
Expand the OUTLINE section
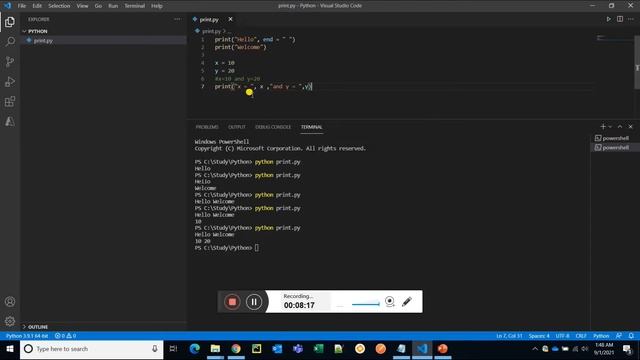[x=38, y=327]
